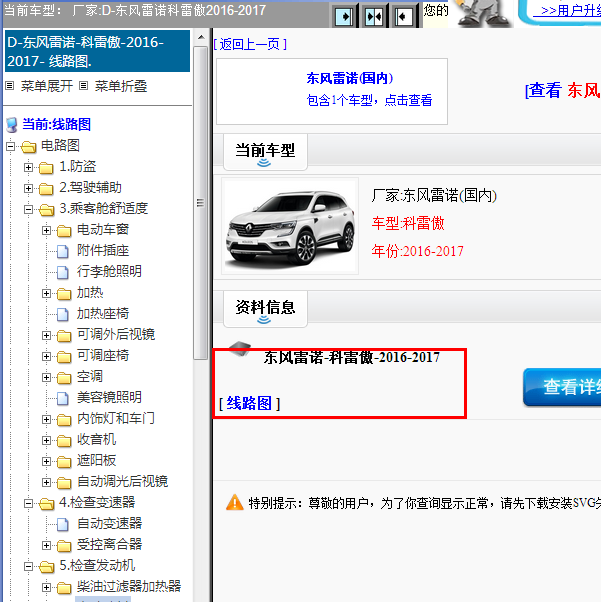Click 菜单折叠 to collapse all menus
Image resolution: width=601 pixels, height=602 pixels.
click(x=121, y=86)
